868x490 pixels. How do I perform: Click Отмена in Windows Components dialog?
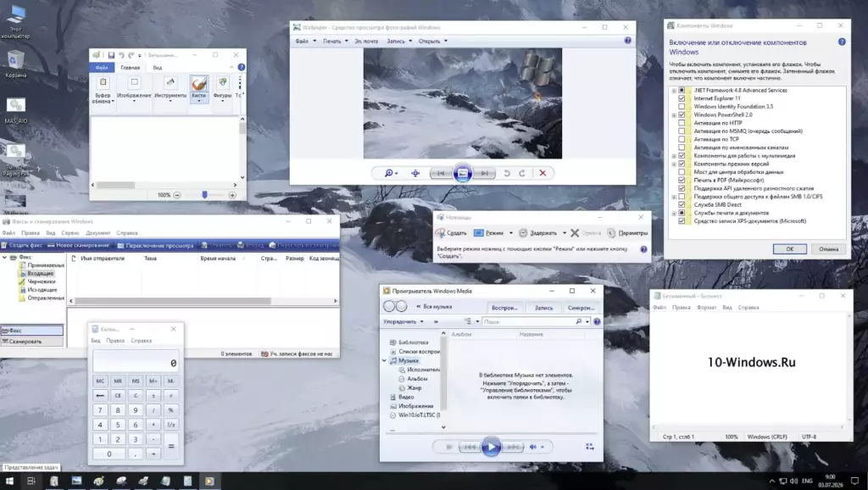[829, 249]
